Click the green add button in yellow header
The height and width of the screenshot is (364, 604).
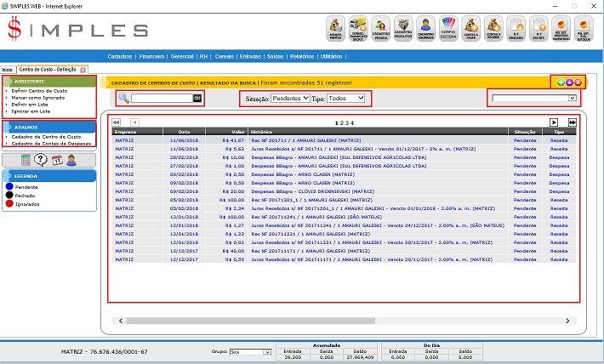[x=561, y=82]
